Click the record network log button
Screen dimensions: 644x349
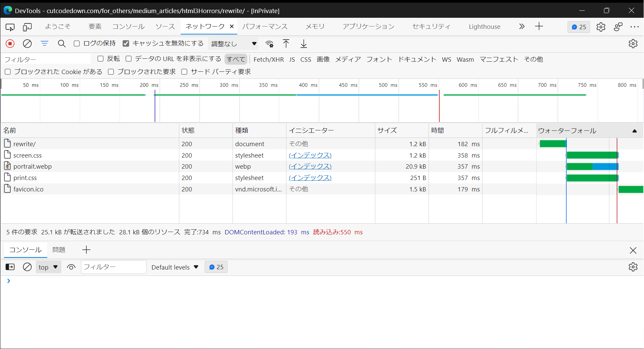point(10,44)
